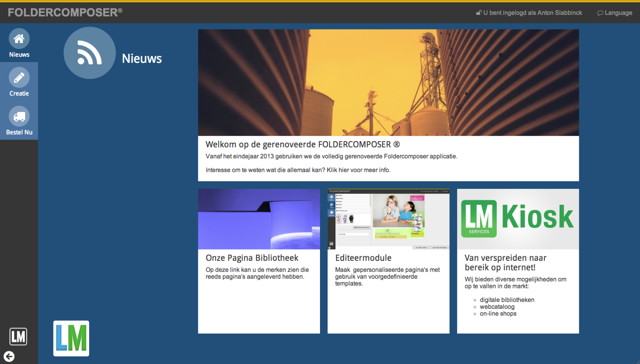This screenshot has height=364, width=640.
Task: Click the blue-green LM logo tile
Action: [x=71, y=338]
